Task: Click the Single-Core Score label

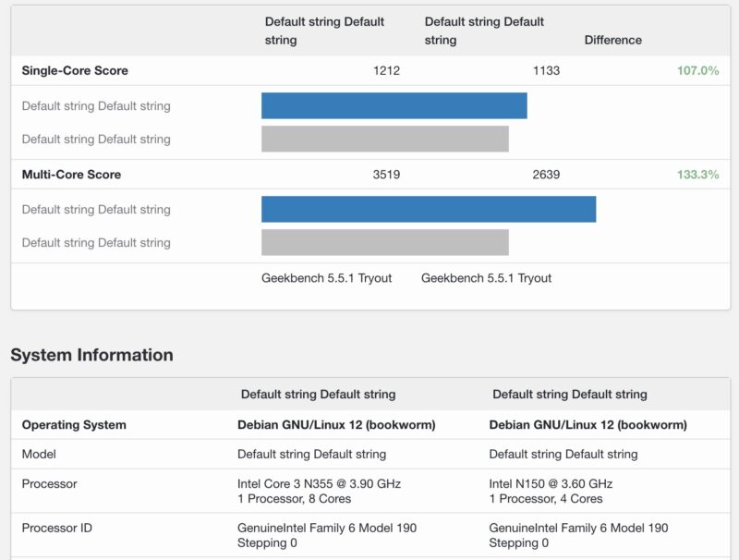Action: click(x=74, y=70)
